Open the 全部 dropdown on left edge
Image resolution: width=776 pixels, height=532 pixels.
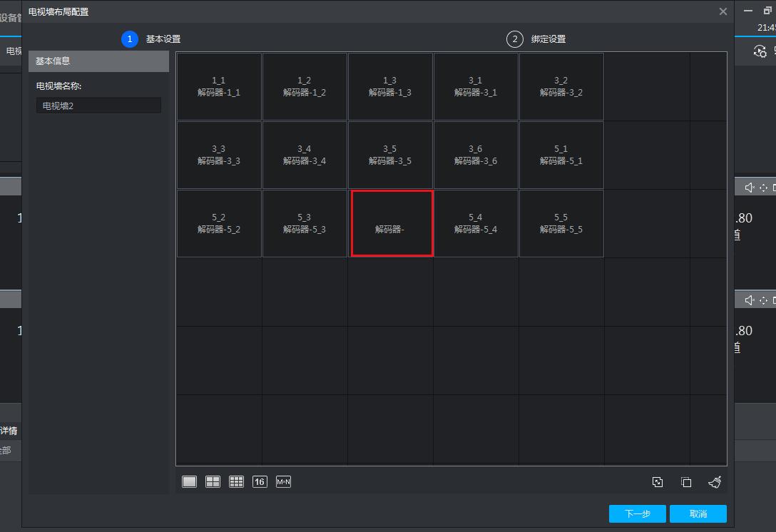click(x=7, y=450)
